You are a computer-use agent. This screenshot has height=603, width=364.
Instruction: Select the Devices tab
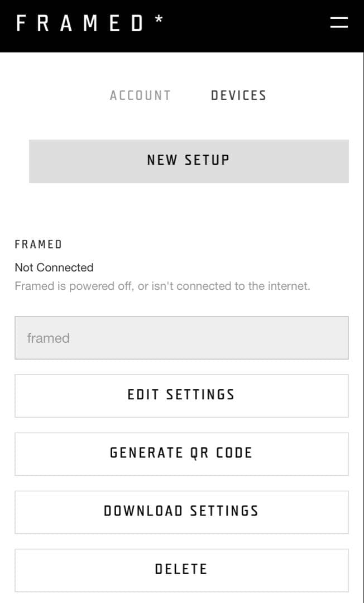click(x=238, y=95)
